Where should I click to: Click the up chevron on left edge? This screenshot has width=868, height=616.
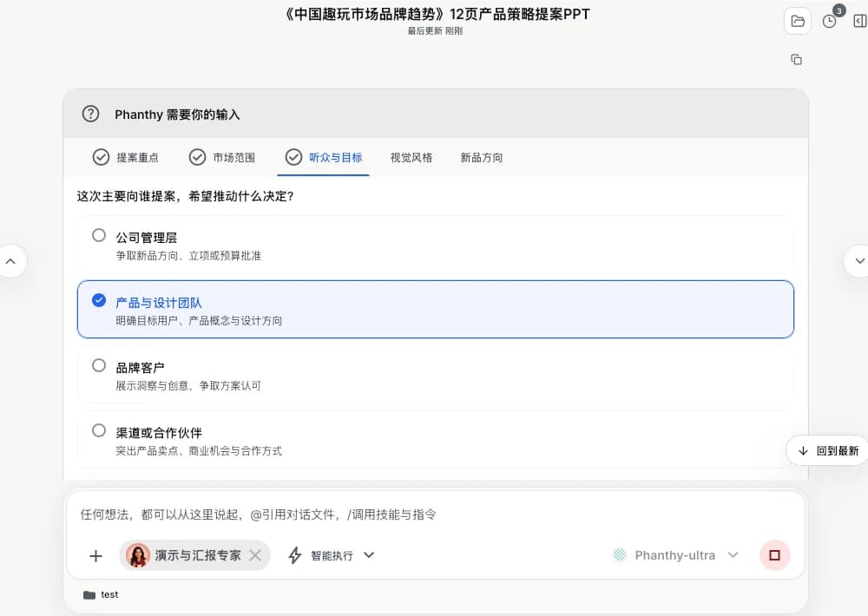pyautogui.click(x=10, y=261)
